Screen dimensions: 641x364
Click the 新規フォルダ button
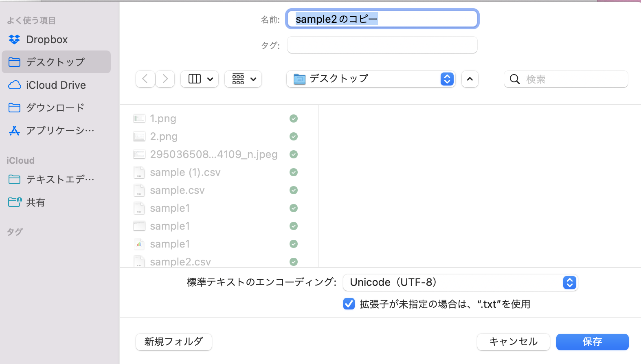click(x=173, y=342)
